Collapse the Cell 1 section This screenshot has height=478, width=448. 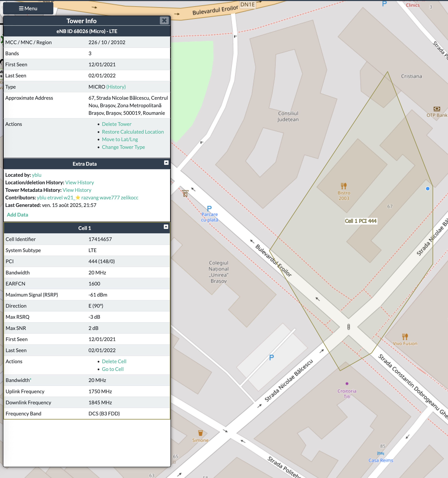coord(166,227)
